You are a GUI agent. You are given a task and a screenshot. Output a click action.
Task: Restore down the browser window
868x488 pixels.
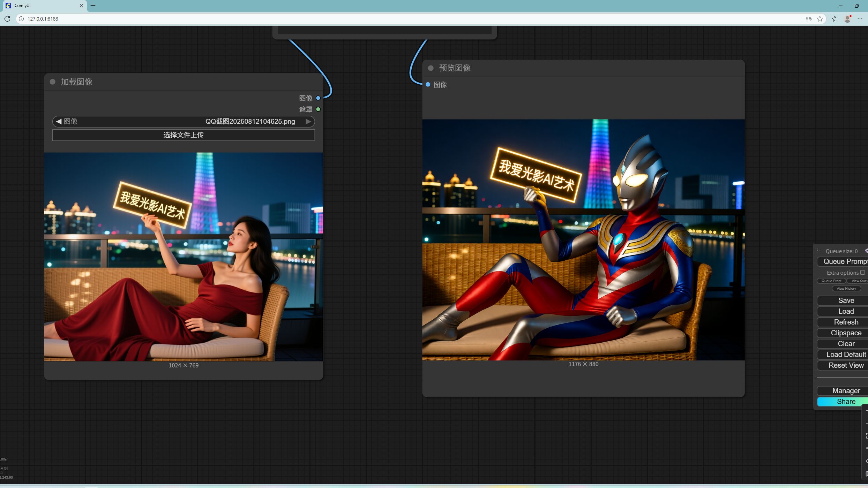(x=857, y=6)
